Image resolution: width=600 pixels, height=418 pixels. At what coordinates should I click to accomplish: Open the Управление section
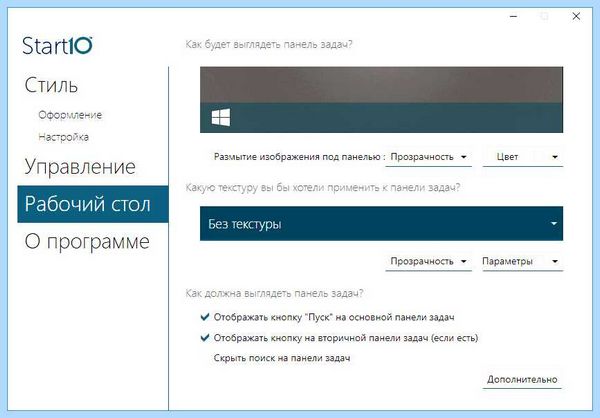80,167
